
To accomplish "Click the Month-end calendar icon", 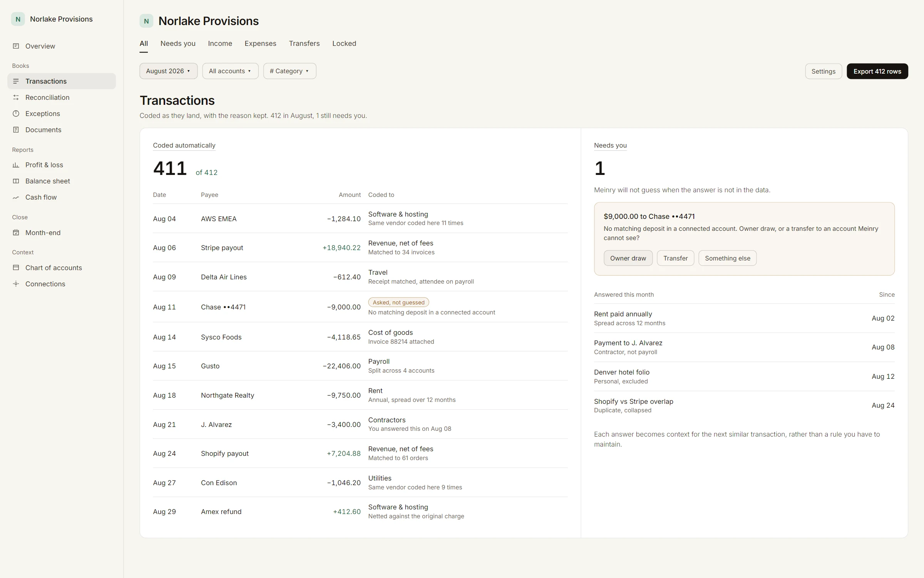I will (x=16, y=233).
